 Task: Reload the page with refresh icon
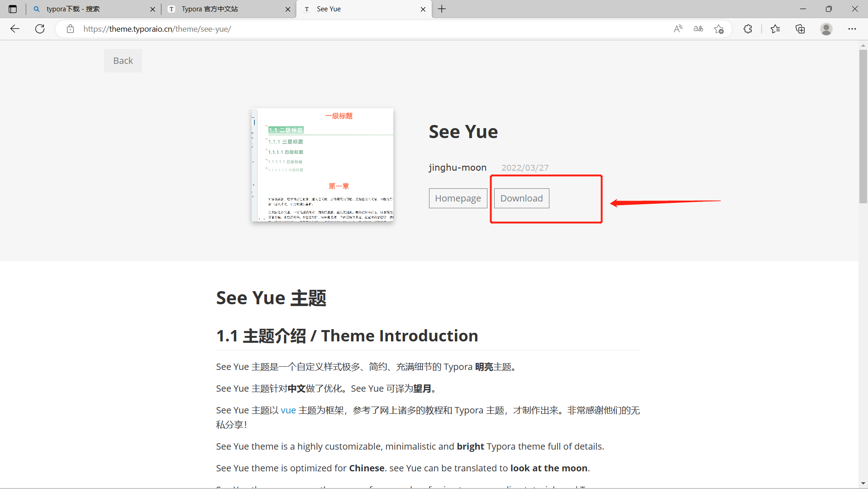pos(40,29)
